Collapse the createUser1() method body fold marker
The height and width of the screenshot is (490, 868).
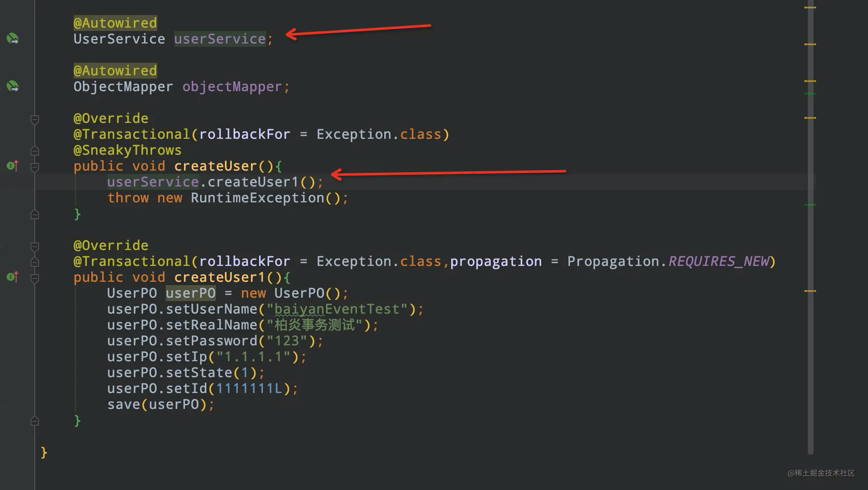tap(35, 278)
